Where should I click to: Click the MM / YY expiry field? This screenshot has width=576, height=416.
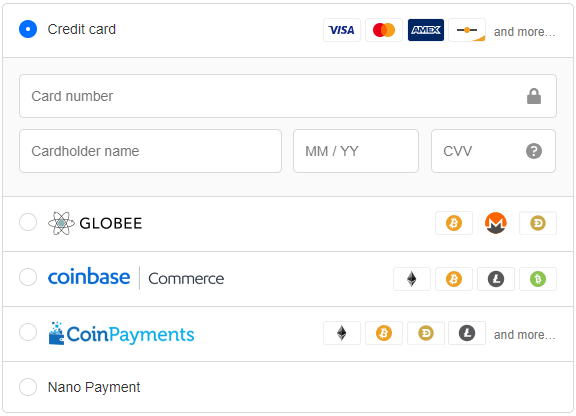pyautogui.click(x=356, y=151)
